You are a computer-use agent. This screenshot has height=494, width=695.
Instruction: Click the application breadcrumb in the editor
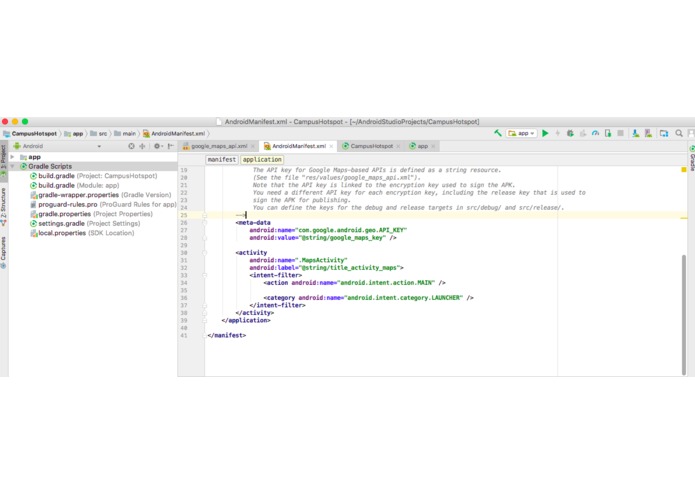click(262, 159)
